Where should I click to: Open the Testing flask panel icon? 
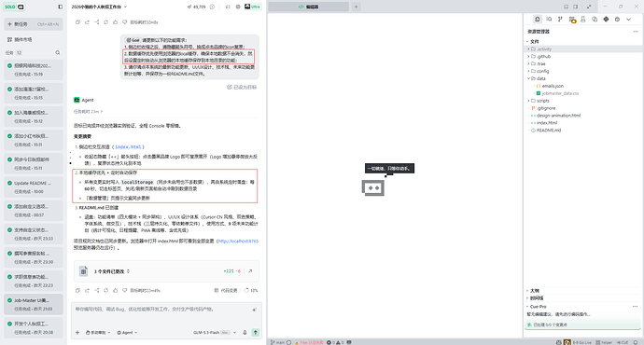click(582, 20)
